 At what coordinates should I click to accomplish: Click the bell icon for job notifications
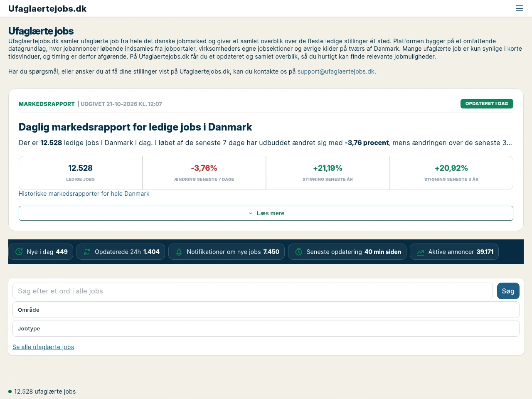pyautogui.click(x=179, y=252)
